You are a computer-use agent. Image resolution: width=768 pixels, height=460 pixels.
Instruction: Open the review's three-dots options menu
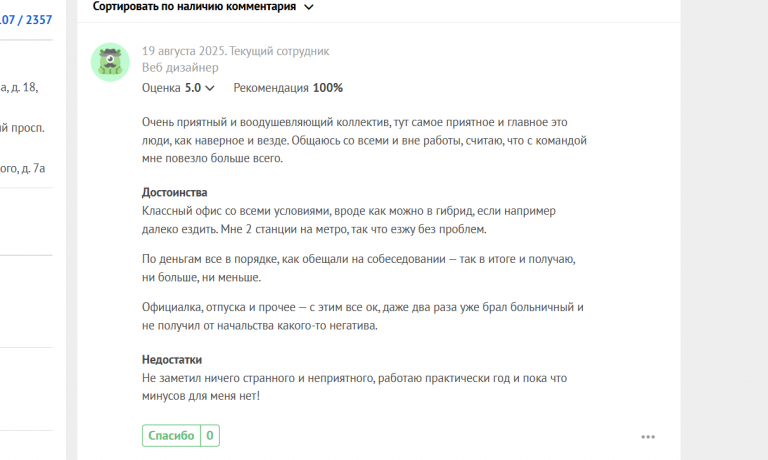[648, 437]
